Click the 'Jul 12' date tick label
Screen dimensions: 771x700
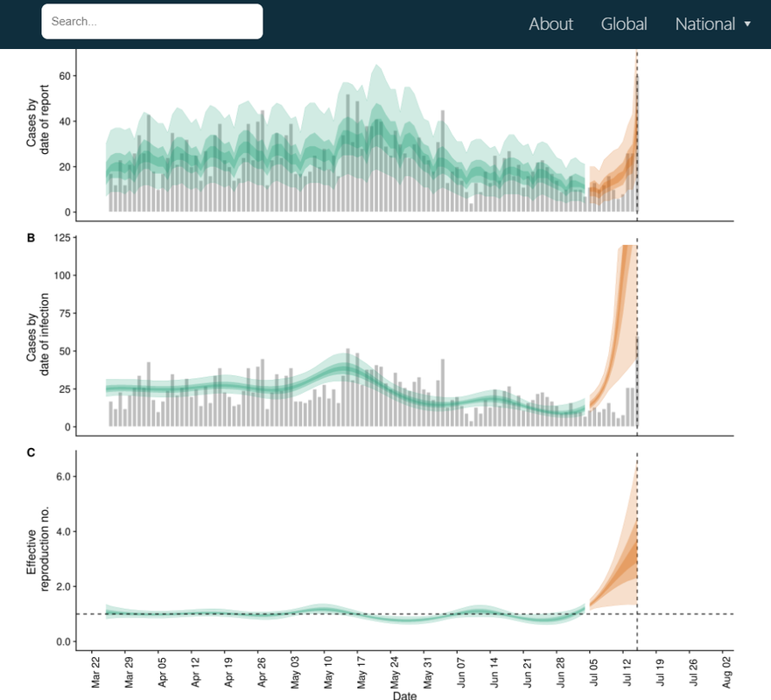[x=627, y=672]
